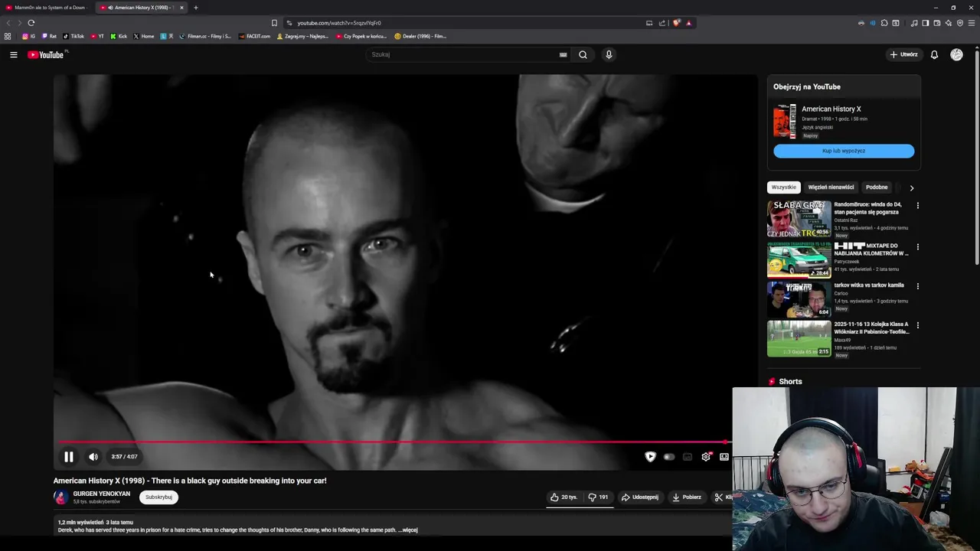
Task: Open the music note playlist icon
Action: 914,23
